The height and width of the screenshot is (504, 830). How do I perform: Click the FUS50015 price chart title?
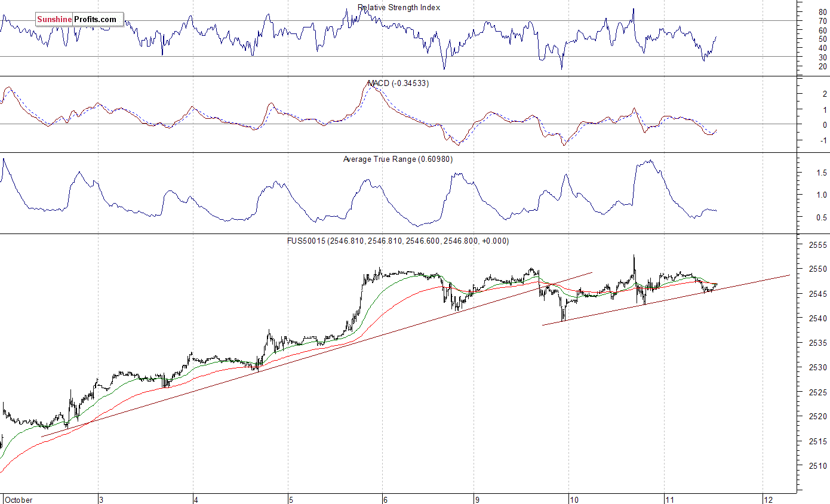pos(398,241)
